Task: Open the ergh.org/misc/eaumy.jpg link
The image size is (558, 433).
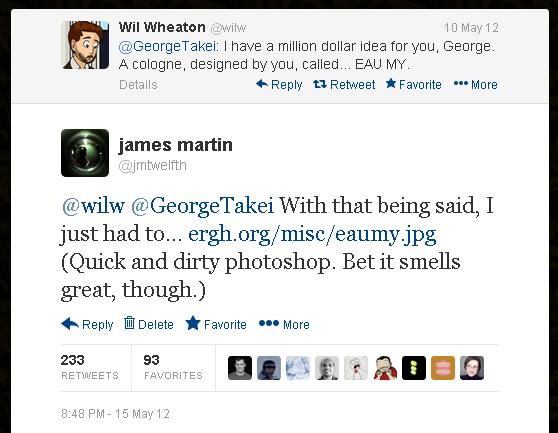Action: click(312, 234)
